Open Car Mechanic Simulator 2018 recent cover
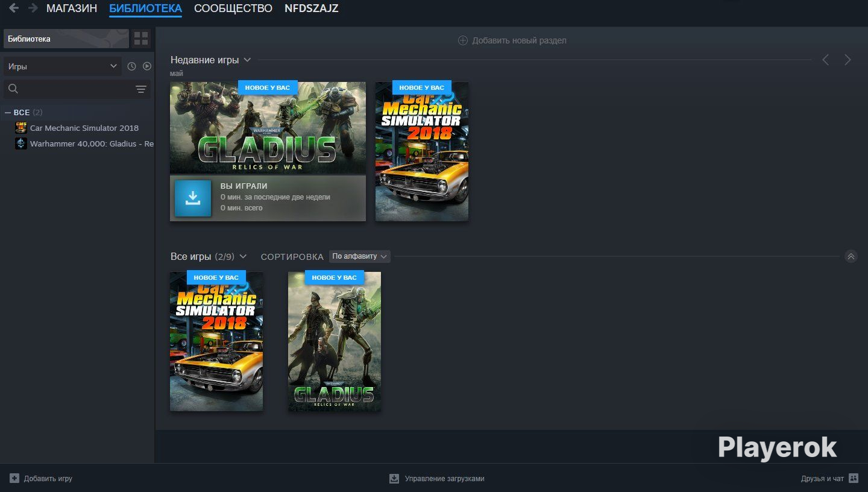Viewport: 868px width, 492px height. 422,151
